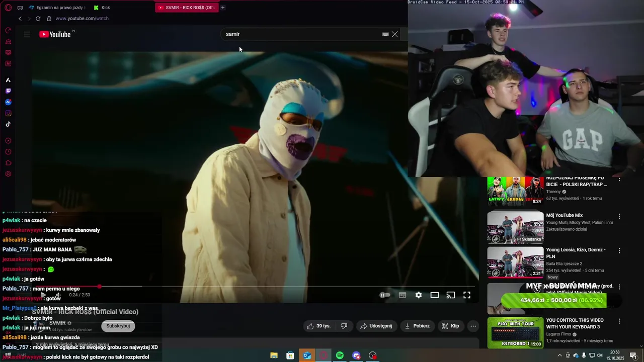Click the address bar www.youtube.com/watch
The image size is (644, 362).
(82, 19)
